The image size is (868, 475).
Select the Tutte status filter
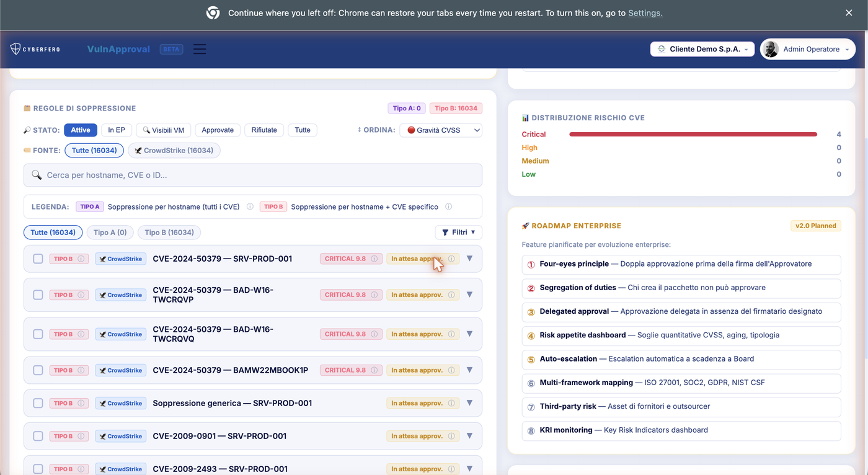[303, 130]
